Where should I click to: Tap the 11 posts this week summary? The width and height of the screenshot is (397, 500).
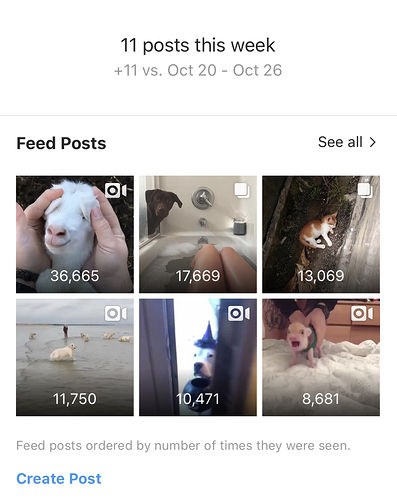(198, 45)
